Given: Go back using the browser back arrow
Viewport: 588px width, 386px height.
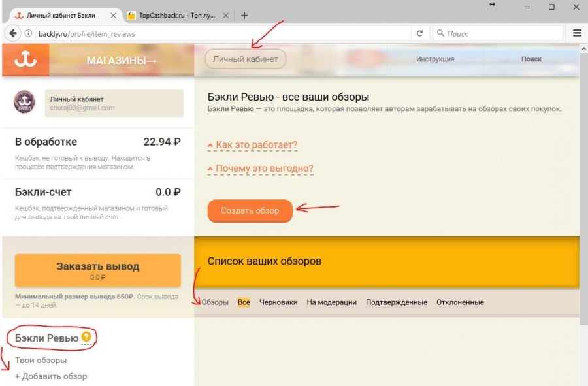Looking at the screenshot, I should coord(13,33).
